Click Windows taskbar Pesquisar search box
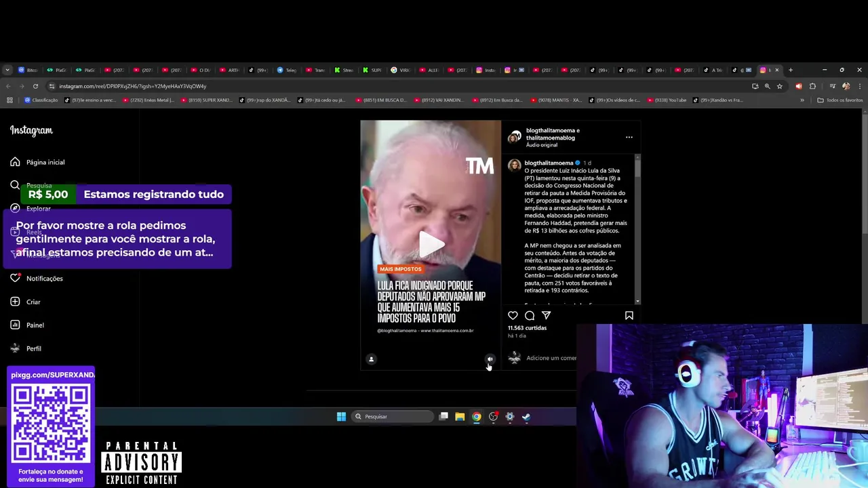868x488 pixels. pyautogui.click(x=393, y=417)
